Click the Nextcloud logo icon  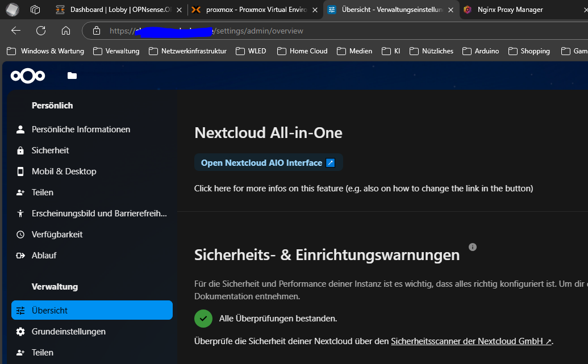point(28,76)
